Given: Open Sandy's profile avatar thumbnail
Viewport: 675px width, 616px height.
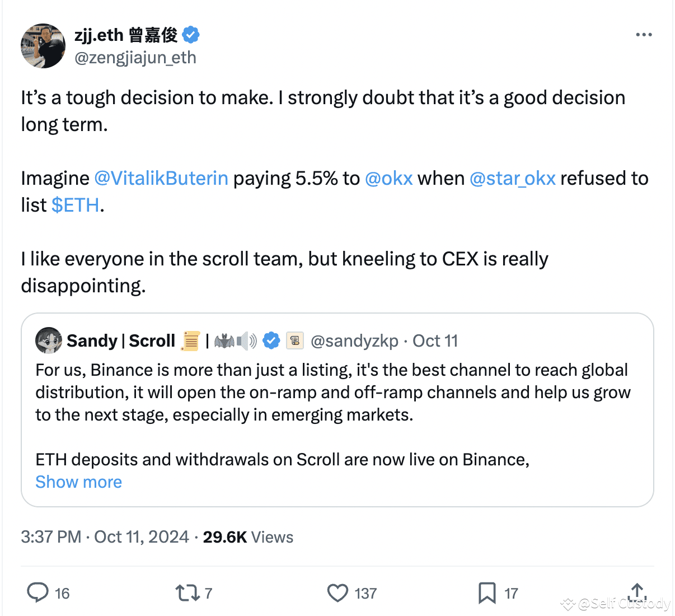Looking at the screenshot, I should (49, 340).
